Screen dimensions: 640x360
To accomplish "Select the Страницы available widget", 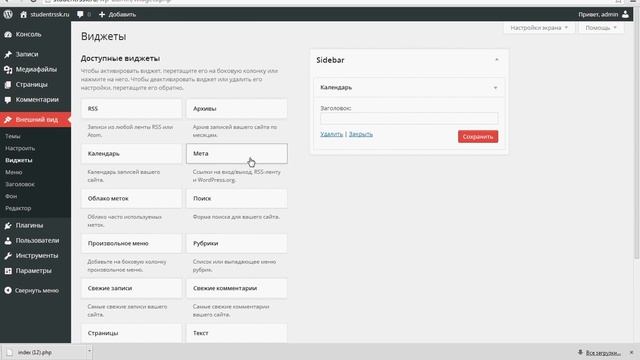I will 131,333.
